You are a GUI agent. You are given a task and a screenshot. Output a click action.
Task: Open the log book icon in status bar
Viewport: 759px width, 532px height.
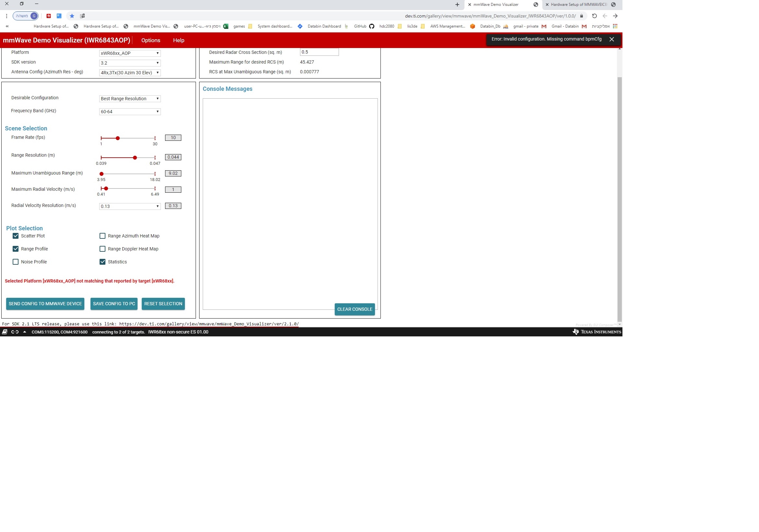[5, 332]
